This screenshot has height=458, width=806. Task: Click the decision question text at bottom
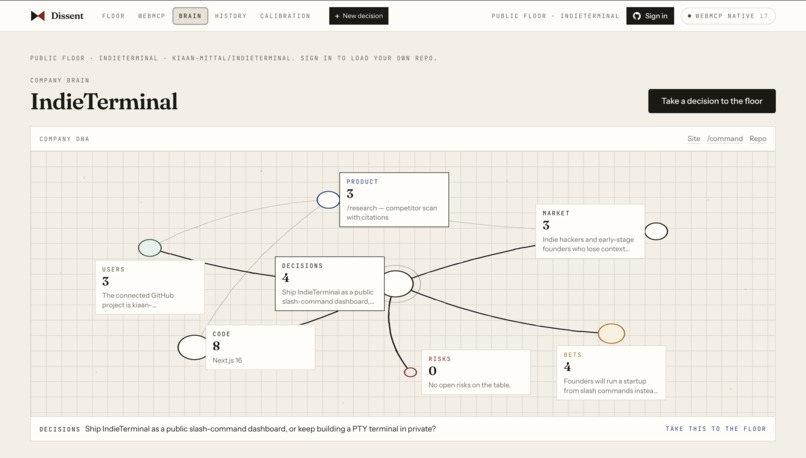coord(261,429)
